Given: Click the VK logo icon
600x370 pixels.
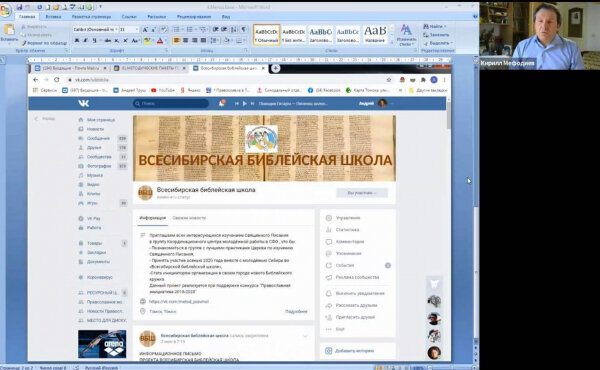Looking at the screenshot, I should [84, 103].
